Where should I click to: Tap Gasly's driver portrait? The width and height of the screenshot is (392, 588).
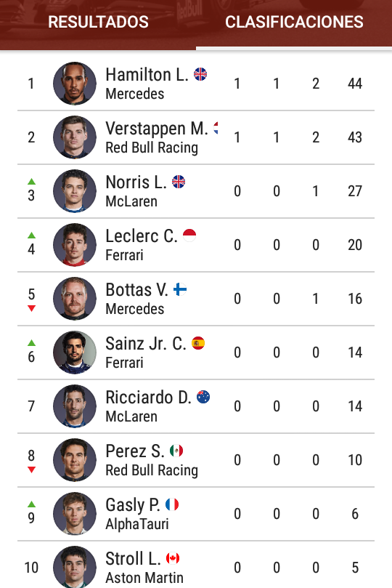point(75,513)
